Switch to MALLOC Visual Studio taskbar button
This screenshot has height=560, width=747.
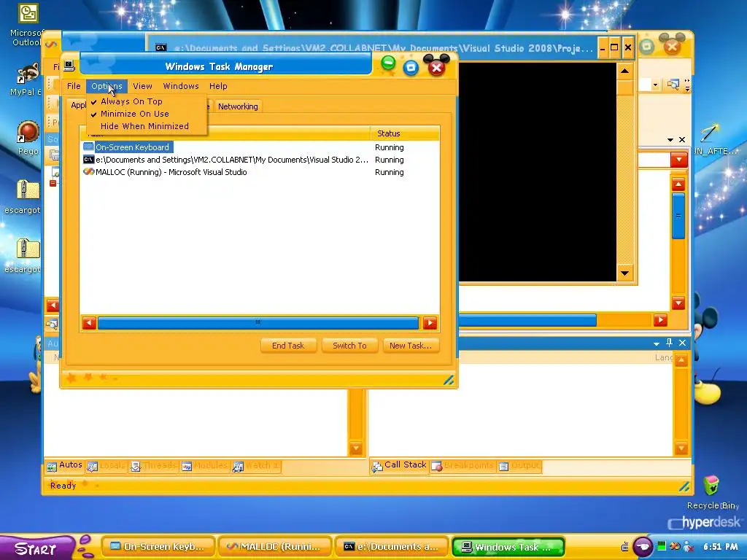(274, 547)
